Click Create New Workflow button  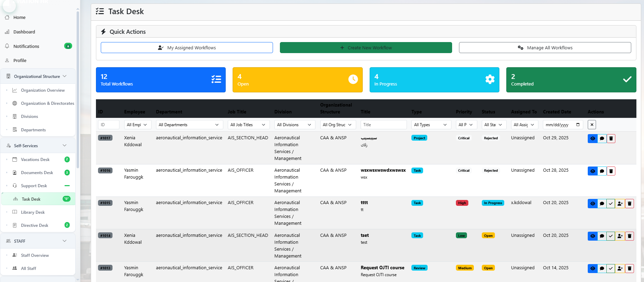click(366, 48)
